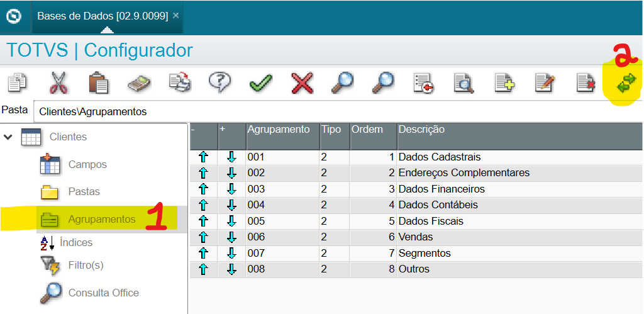Click the edit record pencil icon
The width and height of the screenshot is (644, 314).
point(545,83)
